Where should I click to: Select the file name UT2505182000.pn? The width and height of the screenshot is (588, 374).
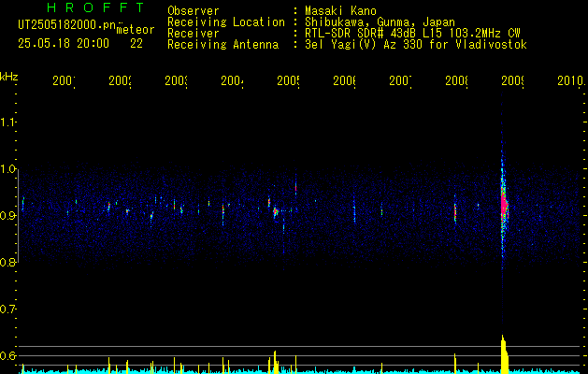click(67, 25)
